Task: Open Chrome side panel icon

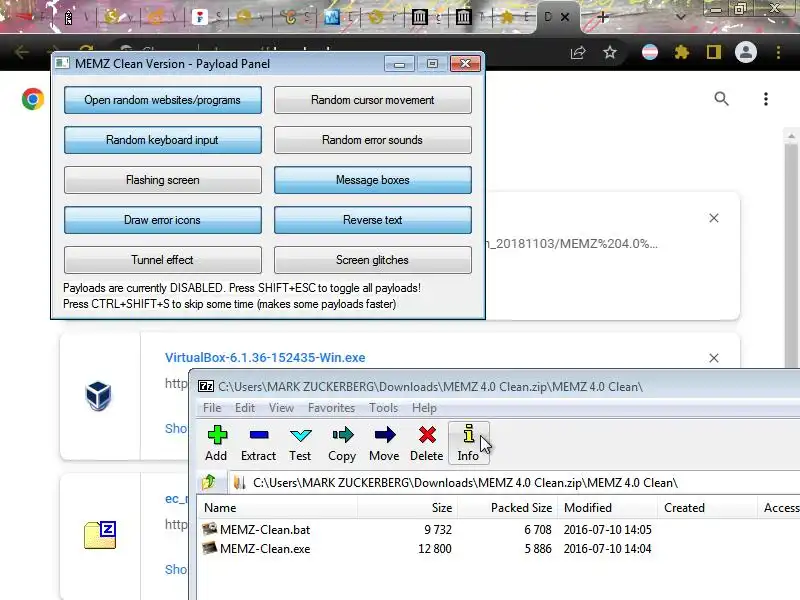Action: point(714,53)
